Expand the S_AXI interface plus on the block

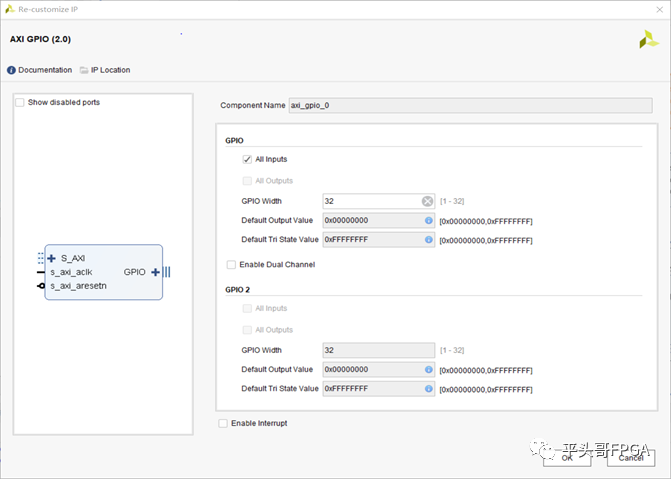[x=51, y=258]
